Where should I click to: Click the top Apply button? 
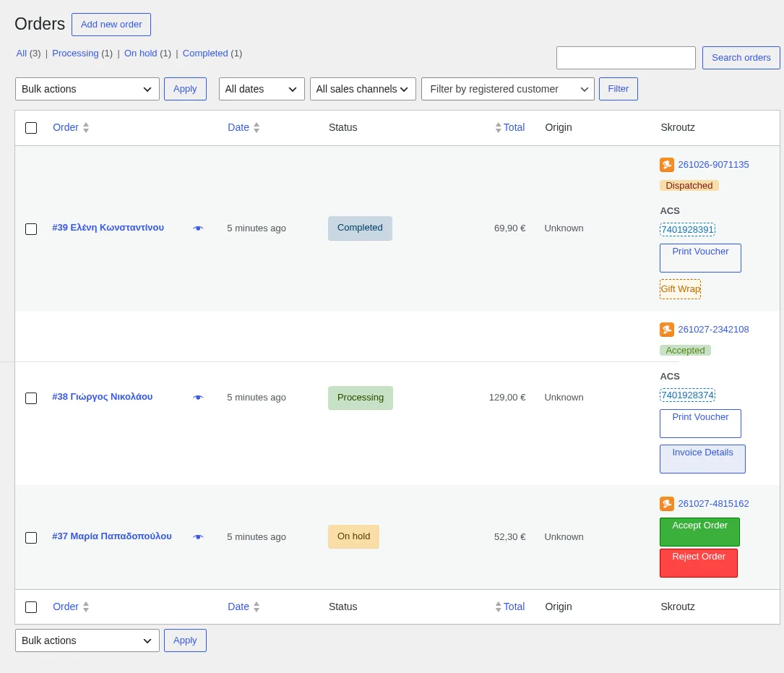(185, 89)
